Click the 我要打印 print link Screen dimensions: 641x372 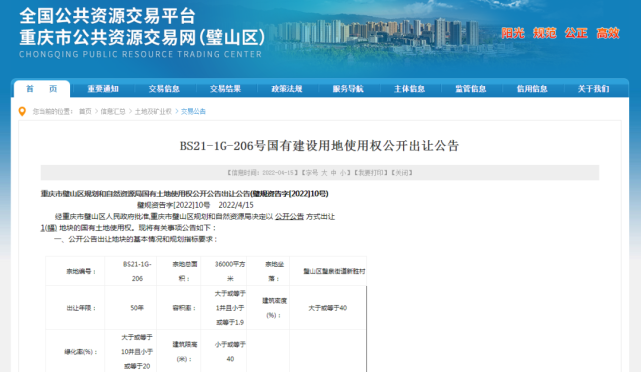tap(371, 173)
